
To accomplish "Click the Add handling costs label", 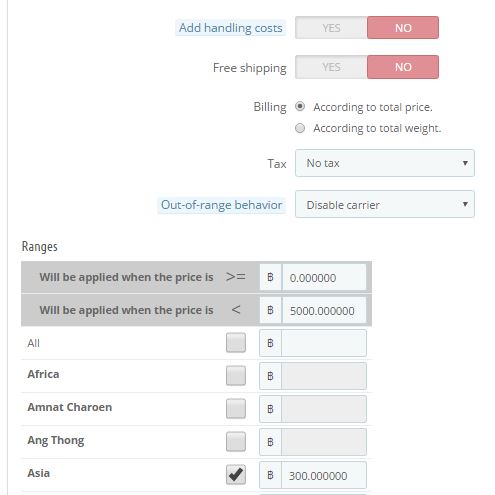I will tap(231, 28).
